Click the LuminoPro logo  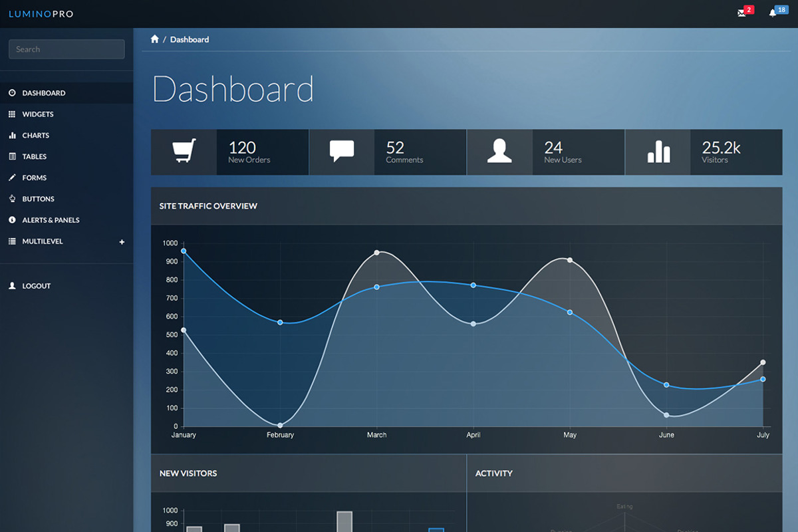coord(41,13)
